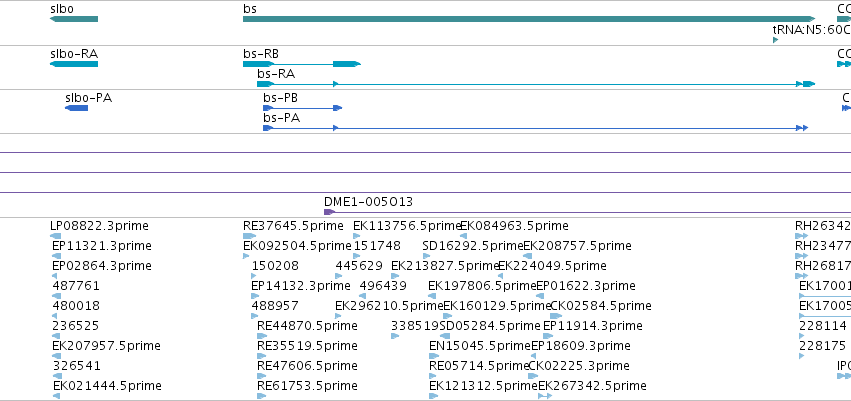Click EST EK213827.5prime
The height and width of the screenshot is (401, 851).
(445, 266)
